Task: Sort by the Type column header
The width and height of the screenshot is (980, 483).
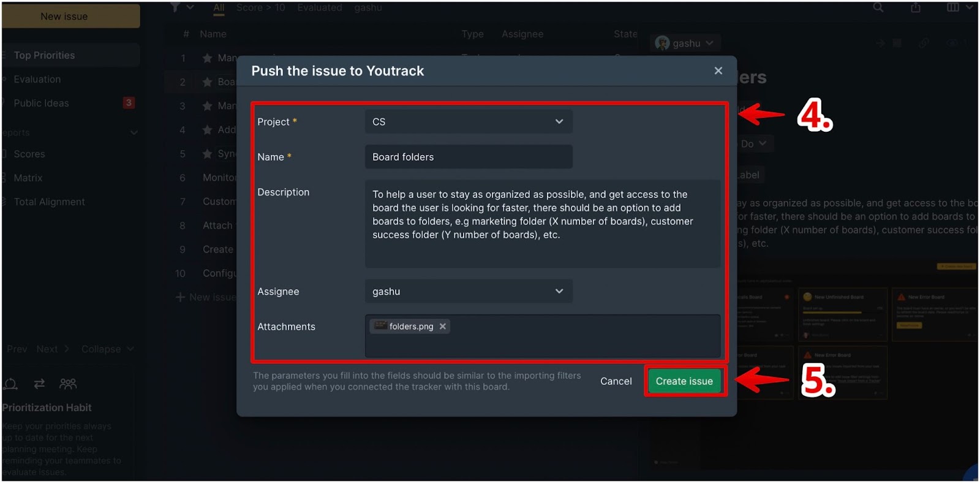Action: pyautogui.click(x=472, y=34)
